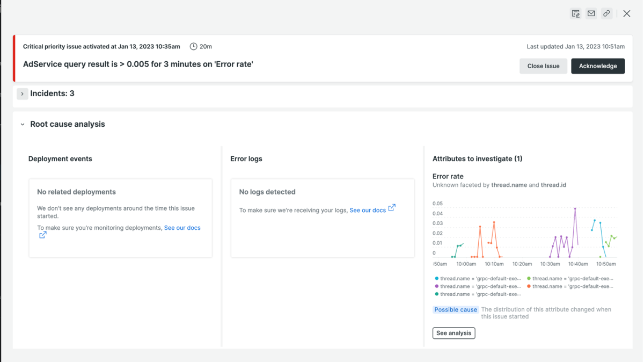Open See our docs link for deployments
The image size is (644, 362).
click(x=182, y=228)
